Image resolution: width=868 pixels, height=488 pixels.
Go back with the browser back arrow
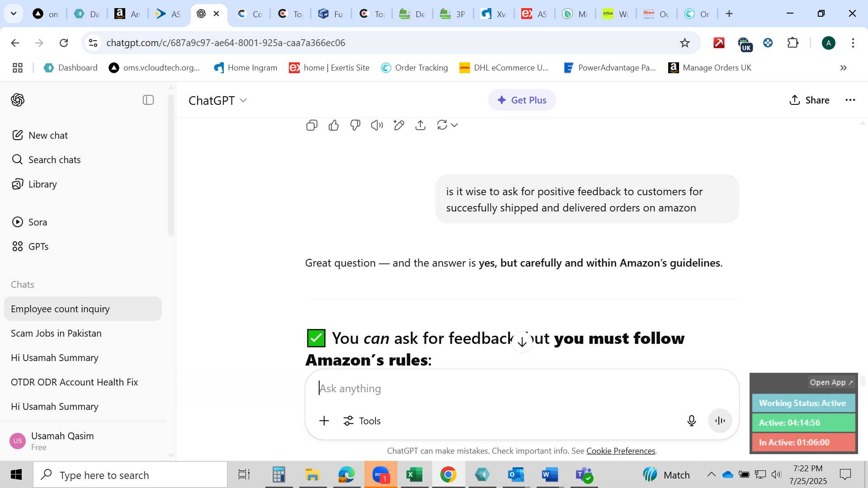click(15, 42)
